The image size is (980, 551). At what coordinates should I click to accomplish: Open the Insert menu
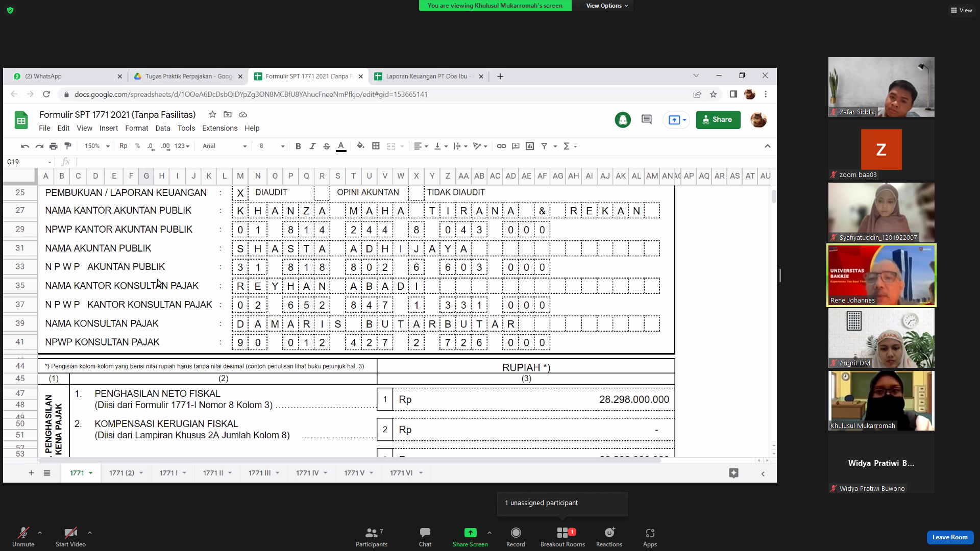pyautogui.click(x=109, y=129)
